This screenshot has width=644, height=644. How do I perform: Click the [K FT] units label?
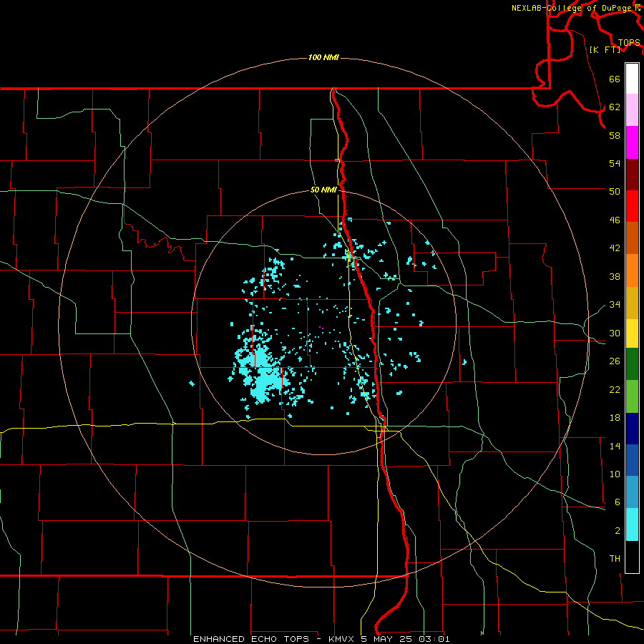click(x=605, y=49)
